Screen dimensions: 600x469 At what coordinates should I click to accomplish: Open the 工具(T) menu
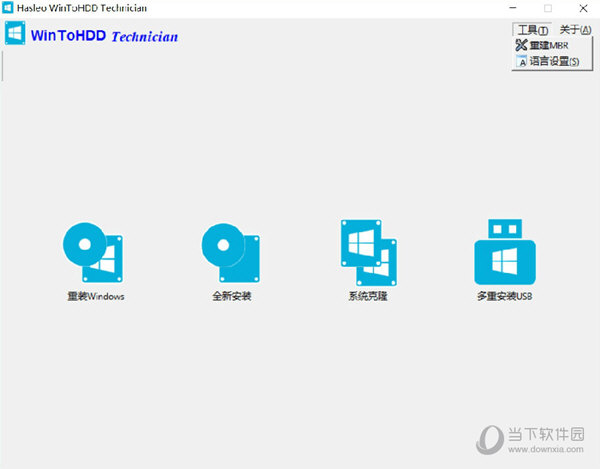532,30
